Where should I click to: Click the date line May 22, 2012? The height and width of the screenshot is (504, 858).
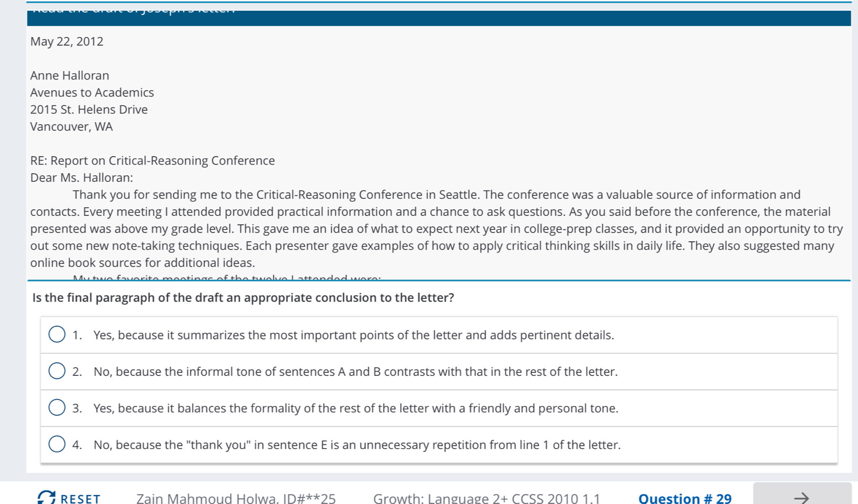(67, 42)
